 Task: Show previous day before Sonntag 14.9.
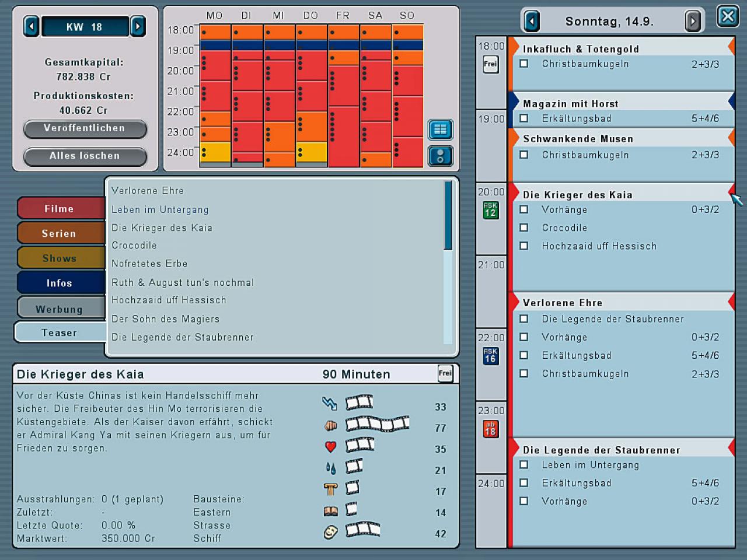point(531,22)
